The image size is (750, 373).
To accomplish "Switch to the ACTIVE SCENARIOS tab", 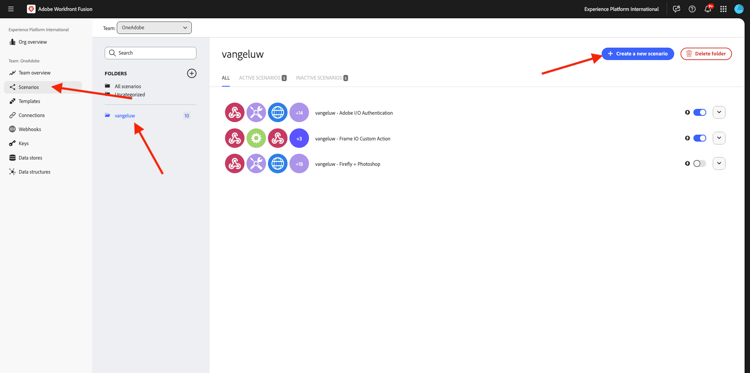I will coord(263,78).
